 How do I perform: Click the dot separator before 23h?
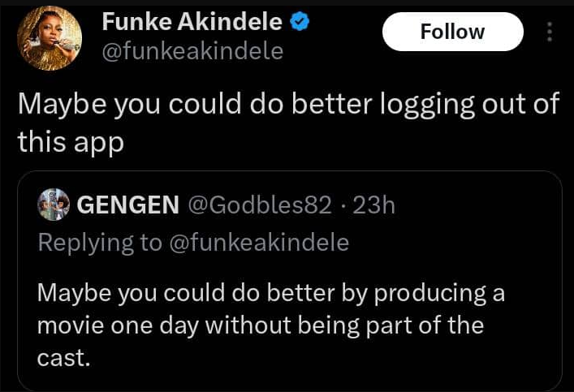coord(343,205)
